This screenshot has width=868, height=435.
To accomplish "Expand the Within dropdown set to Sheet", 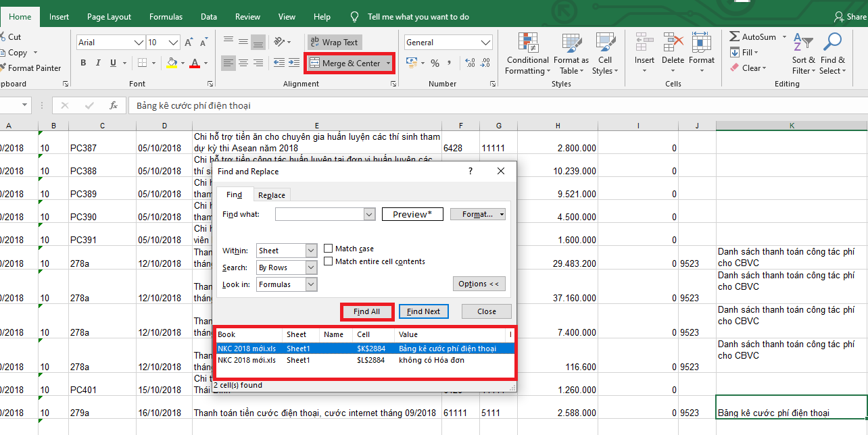I will coord(311,251).
